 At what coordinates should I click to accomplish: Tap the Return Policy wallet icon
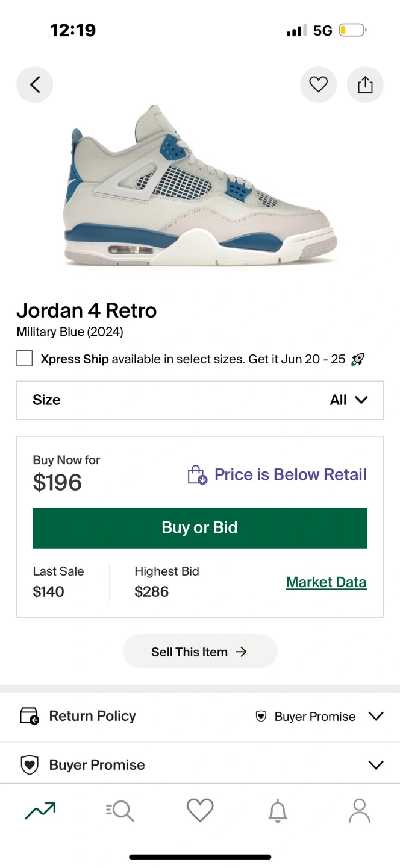click(x=30, y=716)
